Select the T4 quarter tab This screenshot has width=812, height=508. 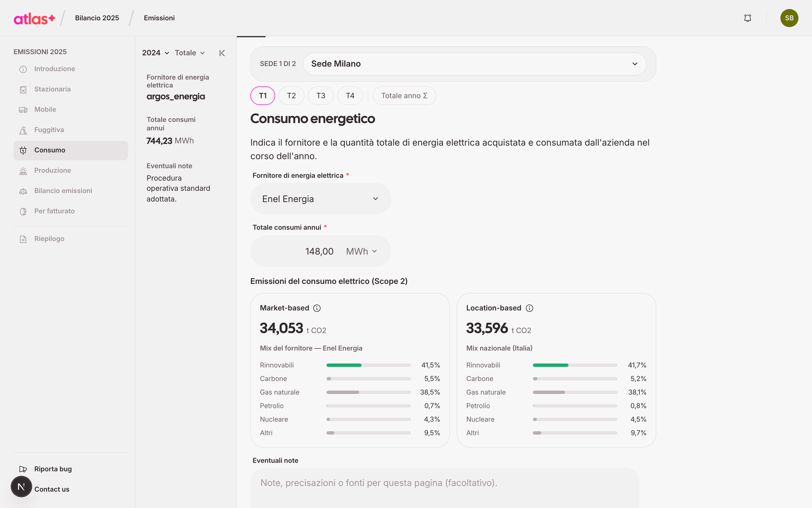[x=350, y=96]
